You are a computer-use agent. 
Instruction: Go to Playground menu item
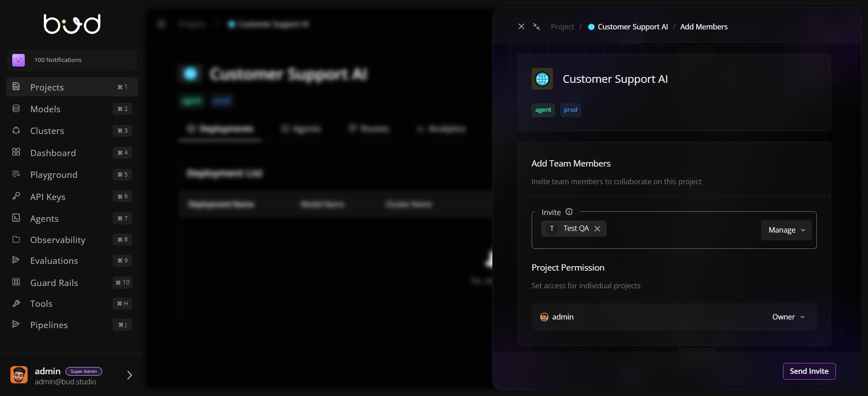72,174
